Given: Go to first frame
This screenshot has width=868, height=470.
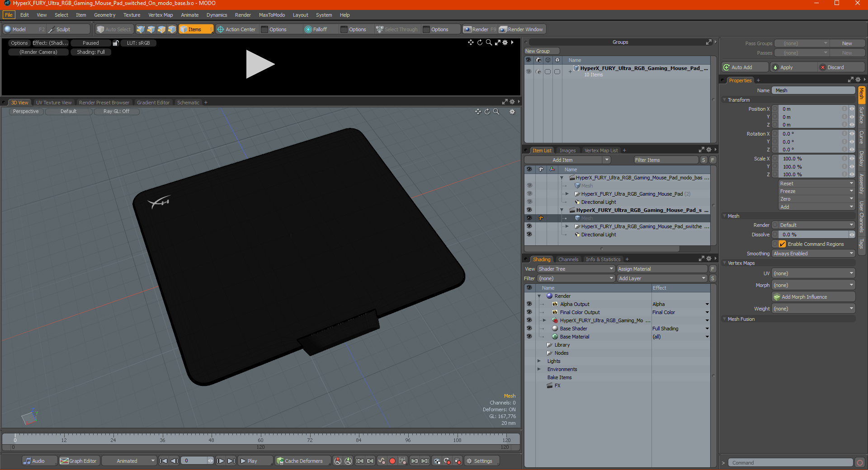Looking at the screenshot, I should click(x=164, y=461).
